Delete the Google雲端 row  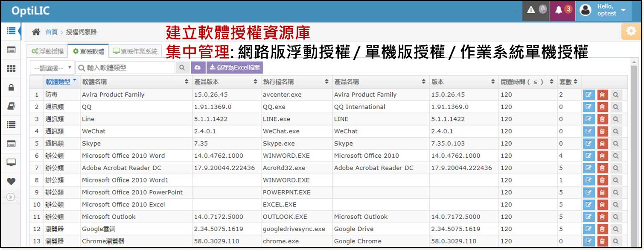(602, 229)
